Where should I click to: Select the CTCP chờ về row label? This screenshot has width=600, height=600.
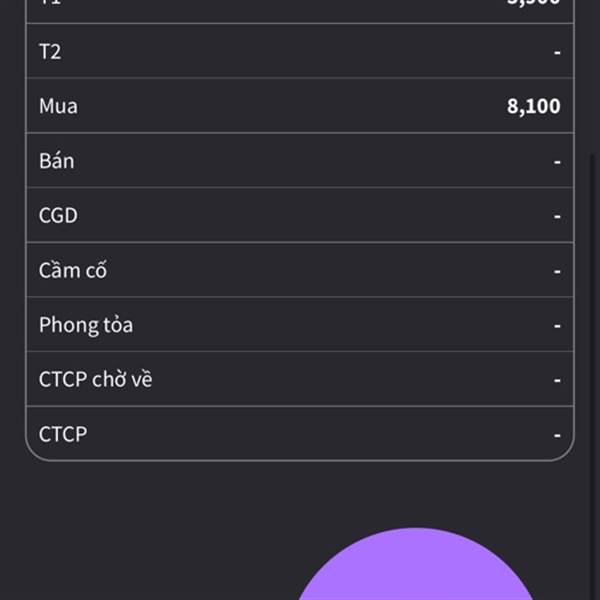[96, 379]
